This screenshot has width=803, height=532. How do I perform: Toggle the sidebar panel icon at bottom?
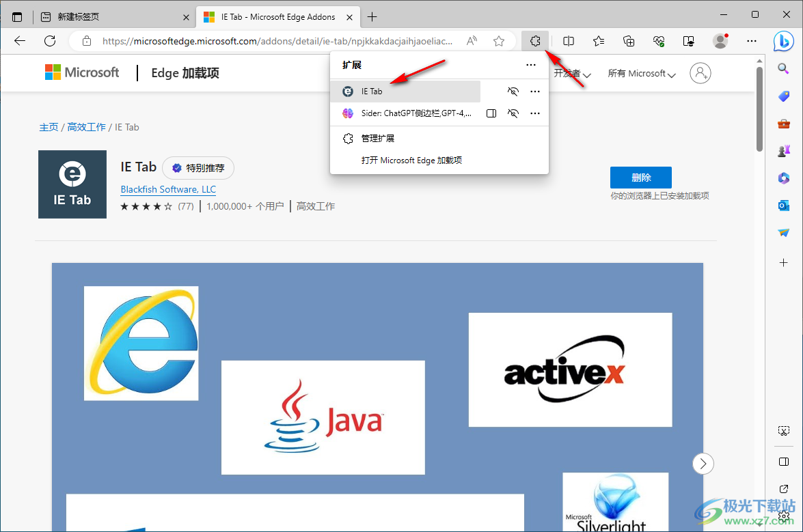(784, 462)
